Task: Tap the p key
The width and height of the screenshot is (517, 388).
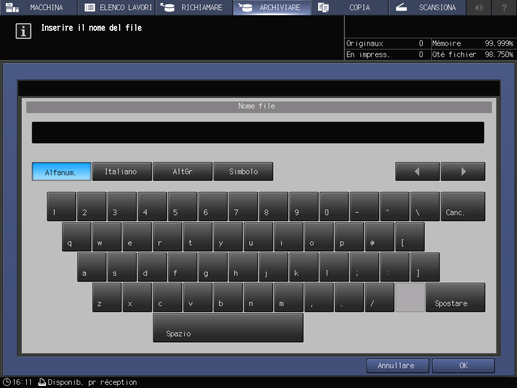Action: [x=349, y=237]
